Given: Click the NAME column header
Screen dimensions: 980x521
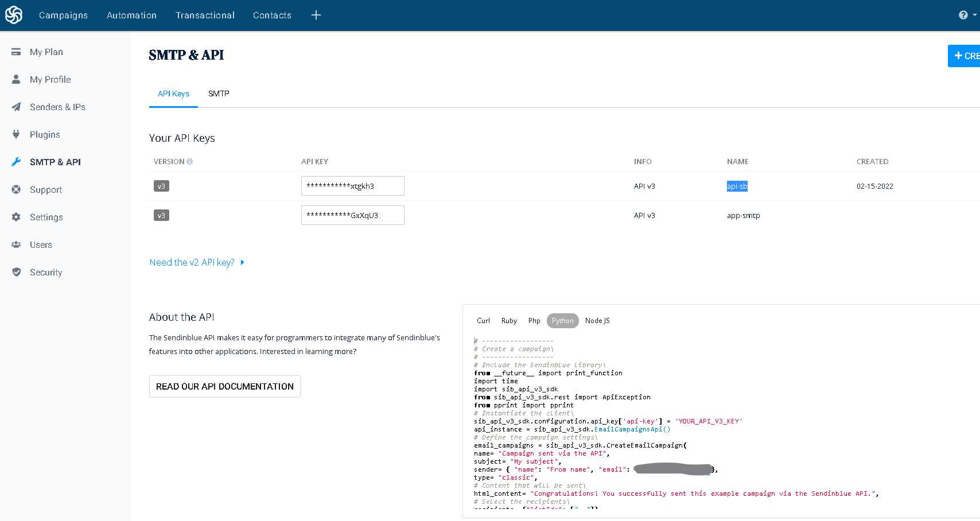Looking at the screenshot, I should click(738, 162).
